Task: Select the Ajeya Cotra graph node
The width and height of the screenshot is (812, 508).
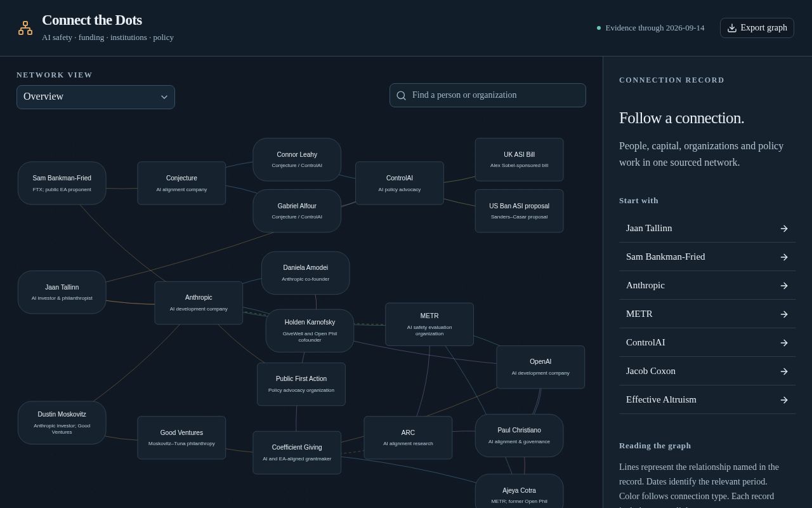Action: [519, 491]
